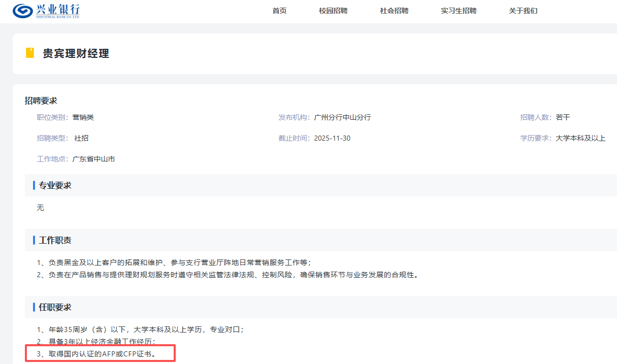Viewport: 617px width, 364px height.
Task: Click the 招聘要求 section heading
Action: click(x=41, y=101)
